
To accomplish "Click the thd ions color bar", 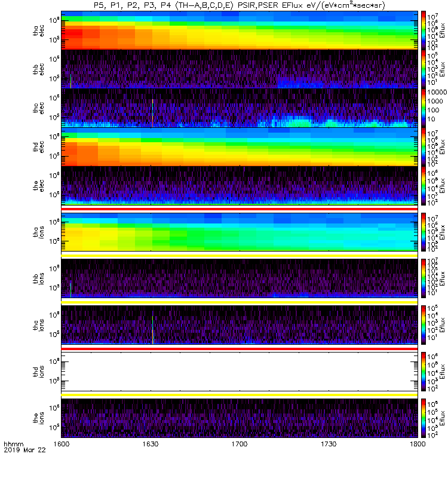I will (x=424, y=372).
